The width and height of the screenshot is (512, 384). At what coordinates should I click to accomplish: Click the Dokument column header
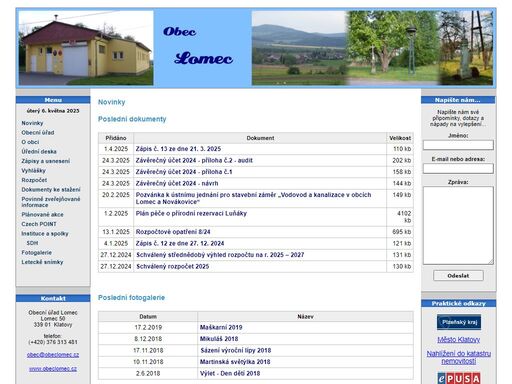[260, 138]
